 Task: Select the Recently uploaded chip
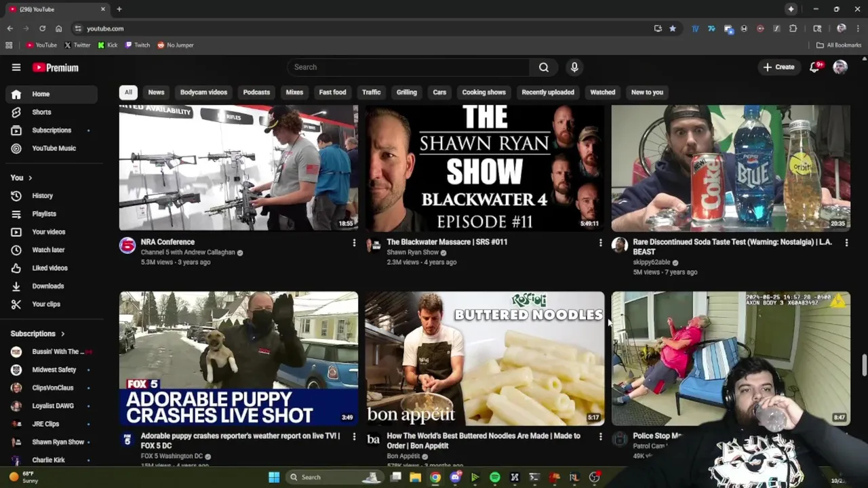pos(548,92)
